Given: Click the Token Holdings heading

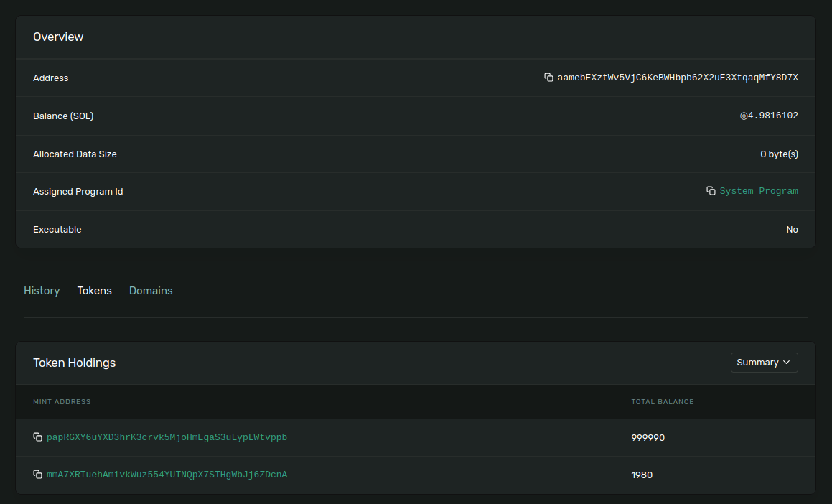Looking at the screenshot, I should pos(74,363).
